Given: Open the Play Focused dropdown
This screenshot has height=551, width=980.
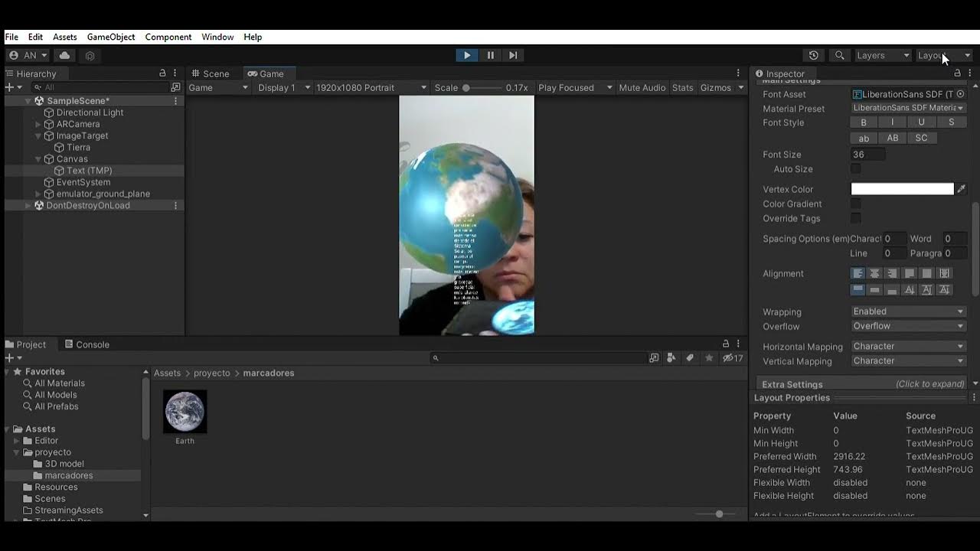Looking at the screenshot, I should tap(576, 87).
